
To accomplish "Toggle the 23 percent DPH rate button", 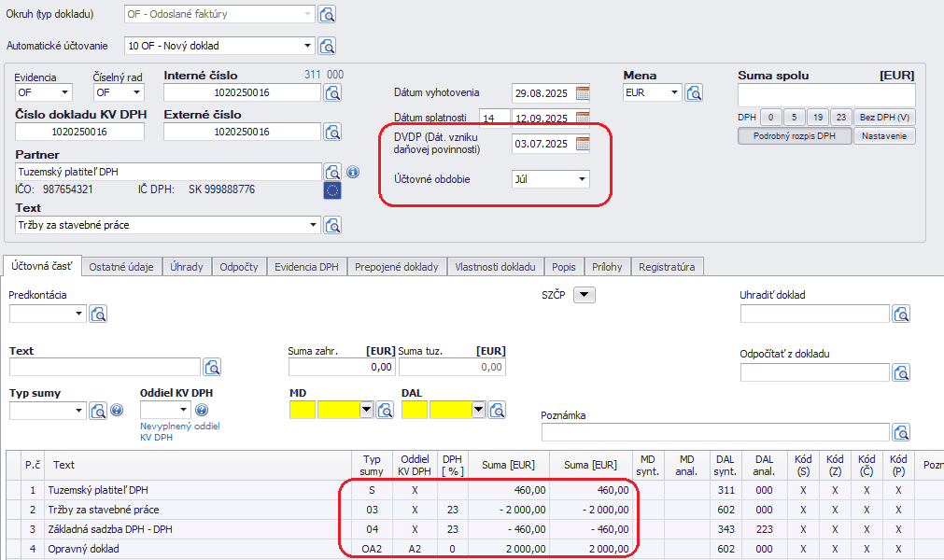I will pos(840,117).
